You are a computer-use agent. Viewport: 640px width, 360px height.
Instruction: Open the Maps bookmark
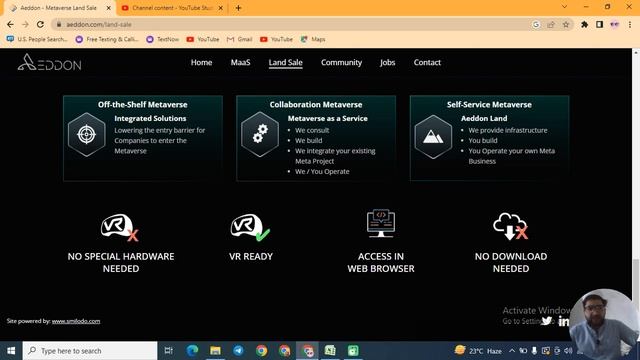(313, 39)
